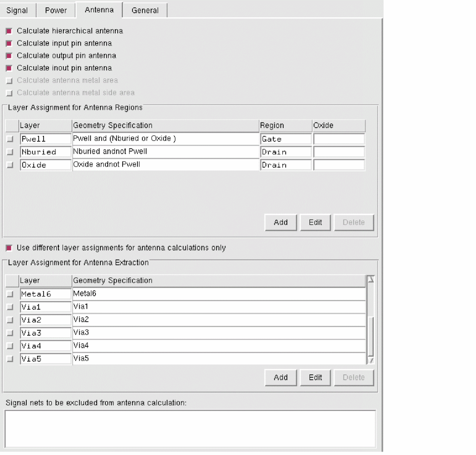
Task: Select the Nburied row selector box
Action: (10, 152)
